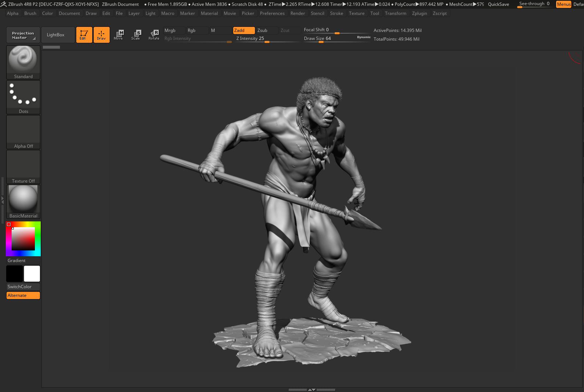
Task: Open the Macro menu
Action: coord(168,13)
